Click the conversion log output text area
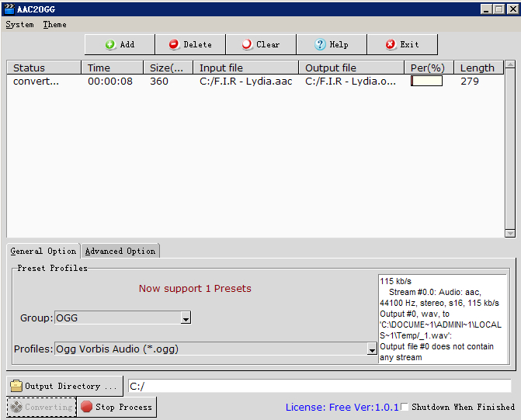 click(x=443, y=318)
